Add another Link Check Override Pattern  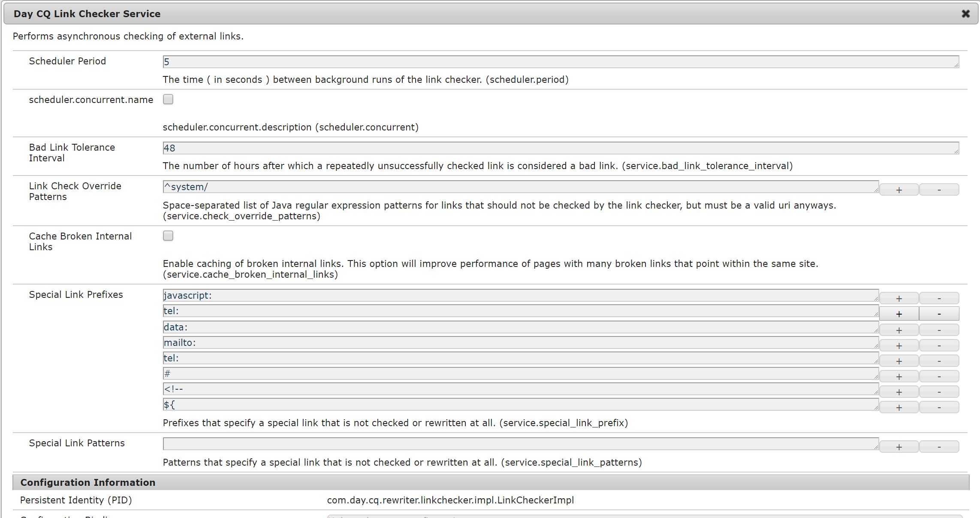coord(899,190)
